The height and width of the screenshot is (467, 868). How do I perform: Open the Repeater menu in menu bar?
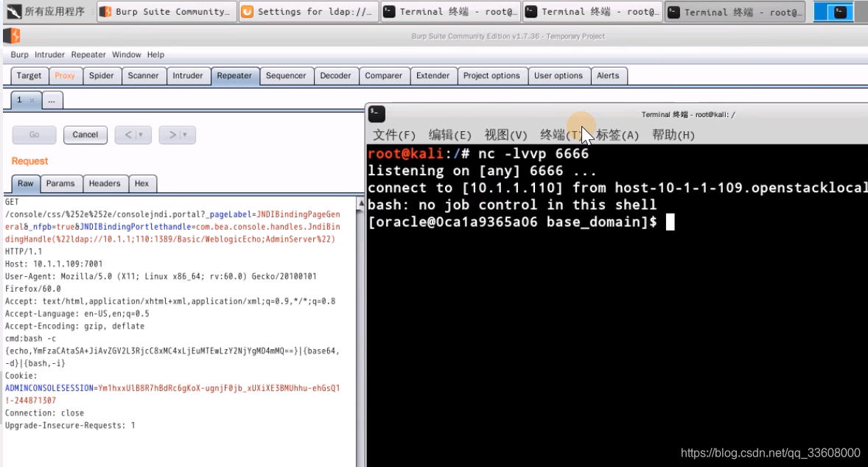click(88, 55)
